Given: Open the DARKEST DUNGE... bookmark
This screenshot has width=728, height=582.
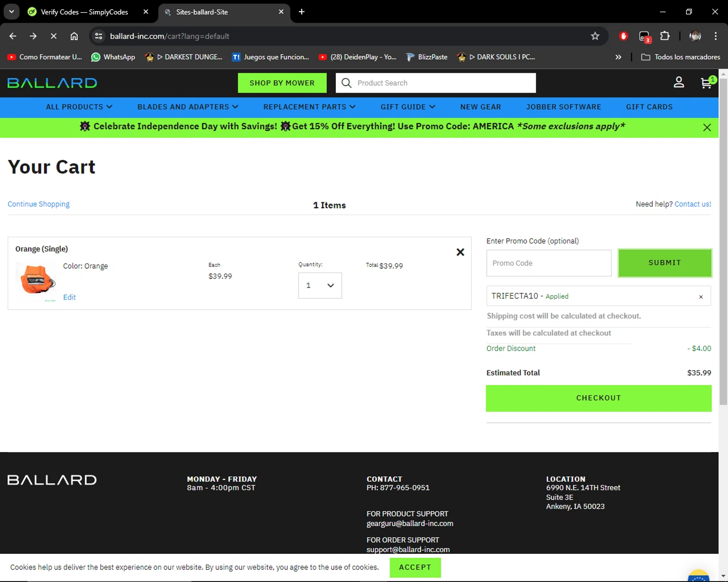Looking at the screenshot, I should [x=183, y=57].
